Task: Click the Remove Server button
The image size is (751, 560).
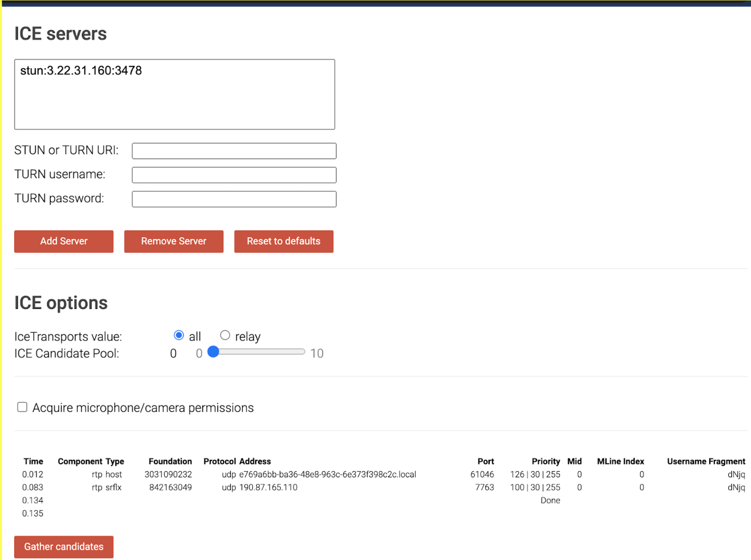Action: point(174,241)
